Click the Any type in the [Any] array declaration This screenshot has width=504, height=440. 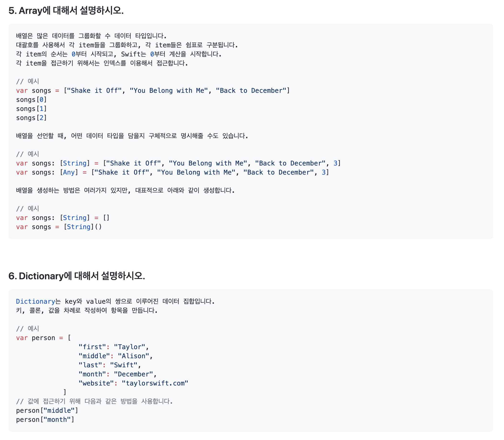point(69,172)
